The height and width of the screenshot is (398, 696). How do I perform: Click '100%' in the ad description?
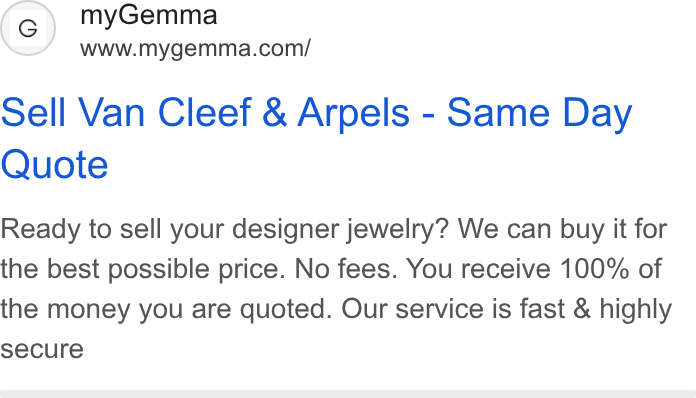coord(594,269)
